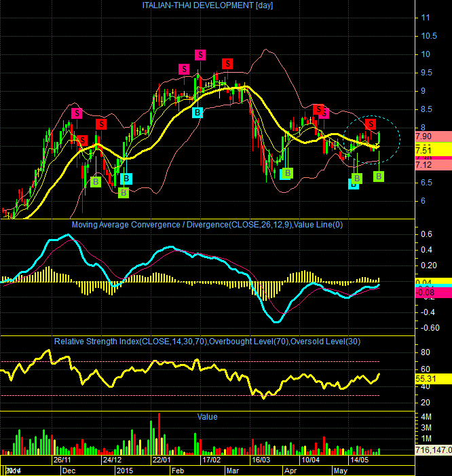Viewport: 452px width, 476px height.
Task: Select the red S sell marker just before 24/12
Action: click(x=101, y=124)
